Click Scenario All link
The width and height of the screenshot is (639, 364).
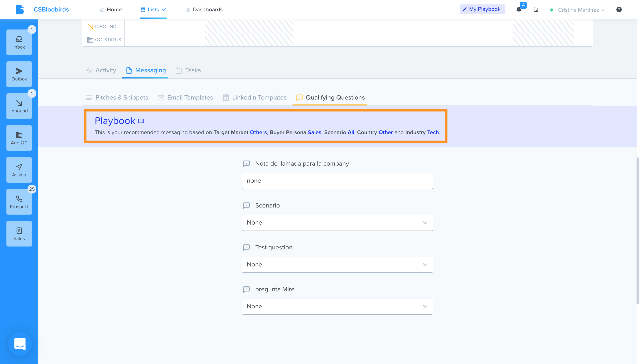pyautogui.click(x=351, y=133)
